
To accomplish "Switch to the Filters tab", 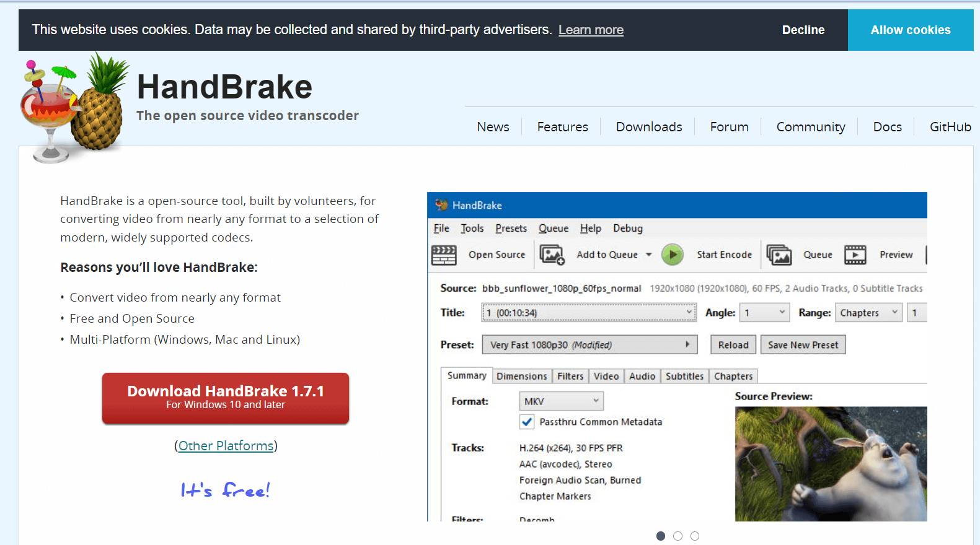I will pyautogui.click(x=570, y=376).
